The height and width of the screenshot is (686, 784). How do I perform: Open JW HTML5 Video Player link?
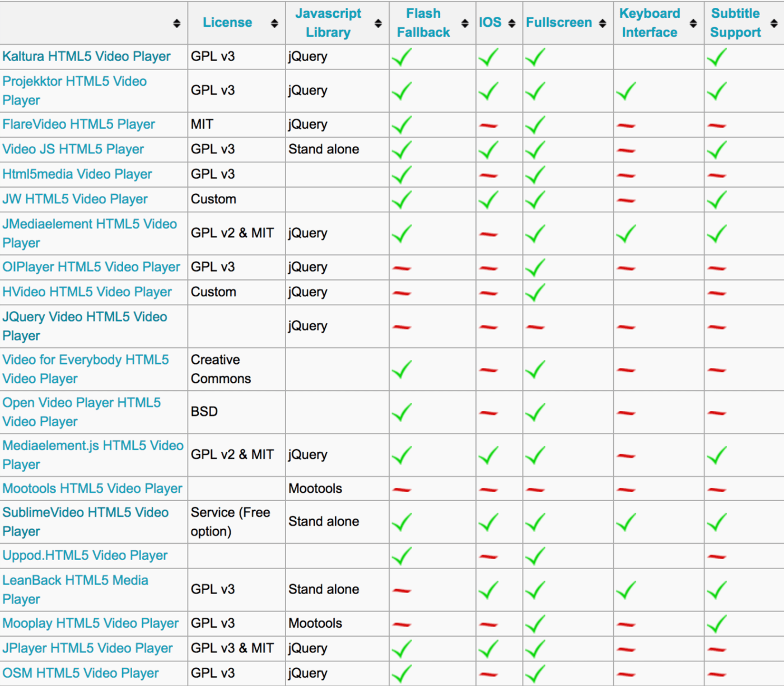(x=75, y=199)
